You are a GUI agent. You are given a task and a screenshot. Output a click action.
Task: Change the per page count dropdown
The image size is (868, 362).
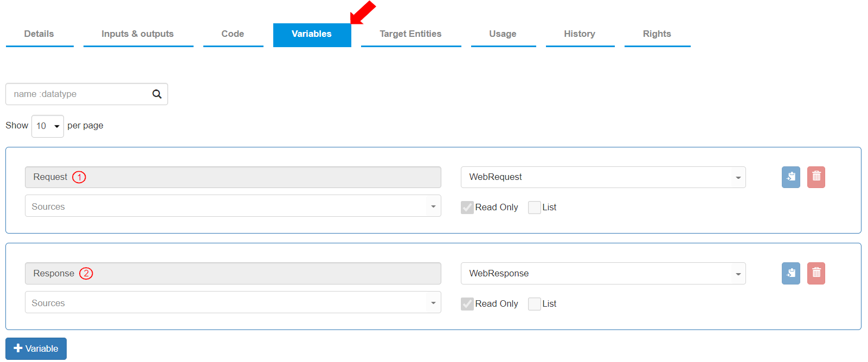click(48, 126)
